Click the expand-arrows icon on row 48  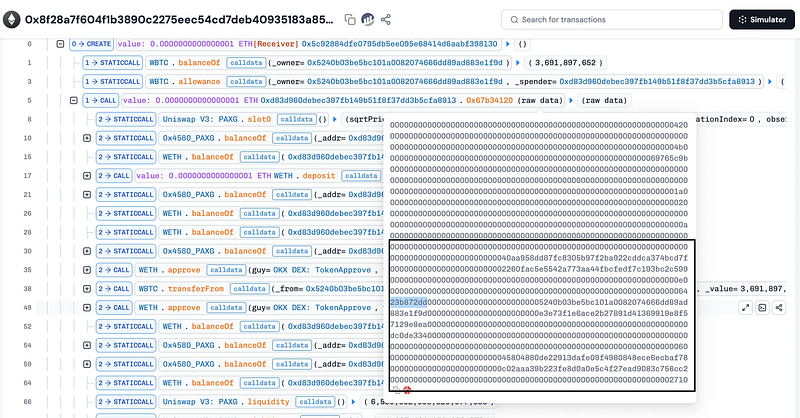[x=746, y=307]
